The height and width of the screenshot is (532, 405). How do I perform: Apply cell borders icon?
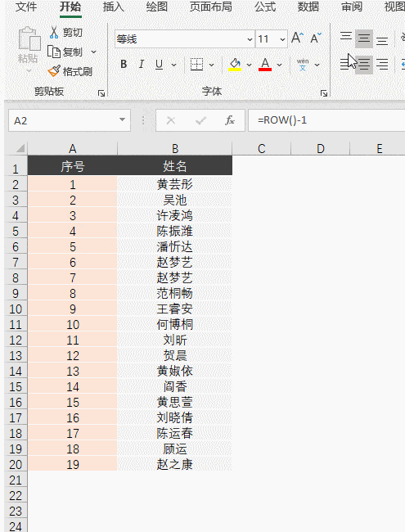click(196, 64)
